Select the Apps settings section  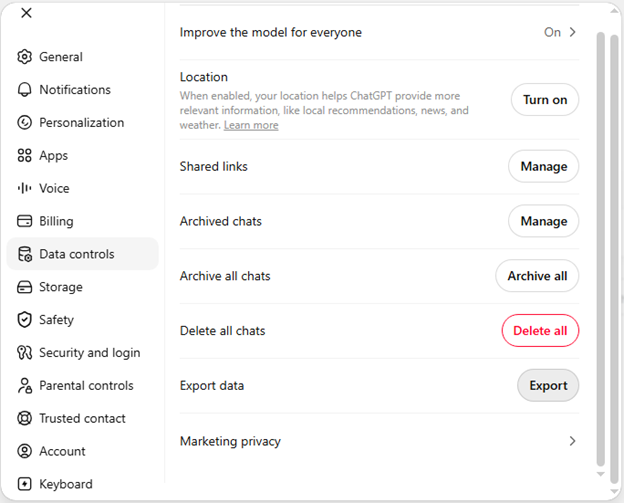[83, 156]
